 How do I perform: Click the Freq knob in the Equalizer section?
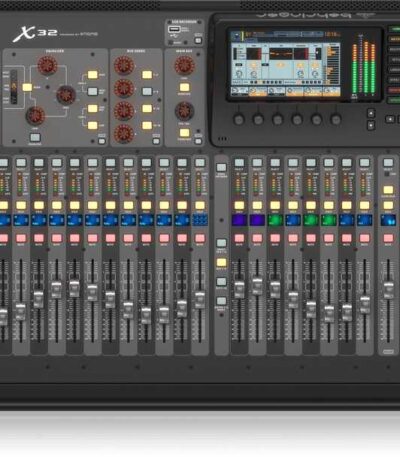[66, 95]
